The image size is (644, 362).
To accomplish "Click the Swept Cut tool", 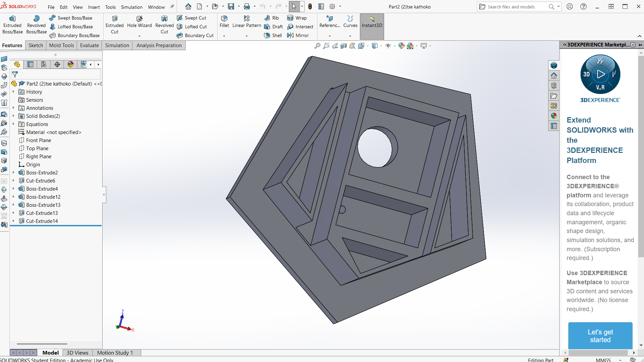I will 191,18.
